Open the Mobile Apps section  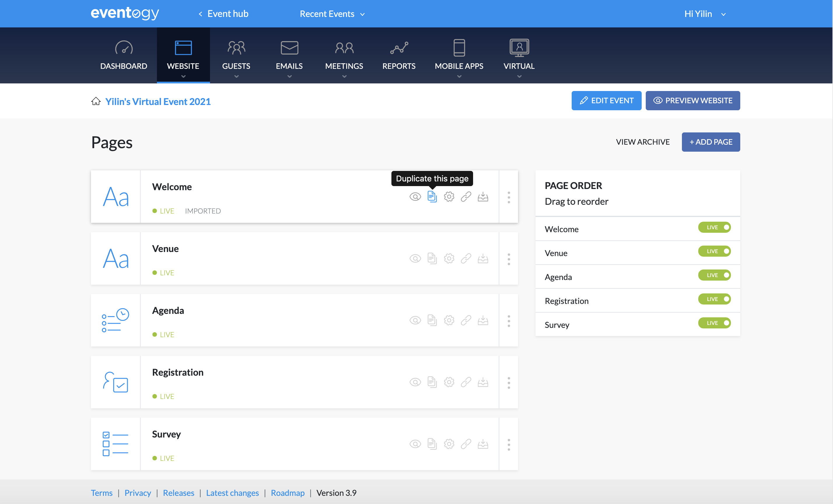[x=459, y=55]
